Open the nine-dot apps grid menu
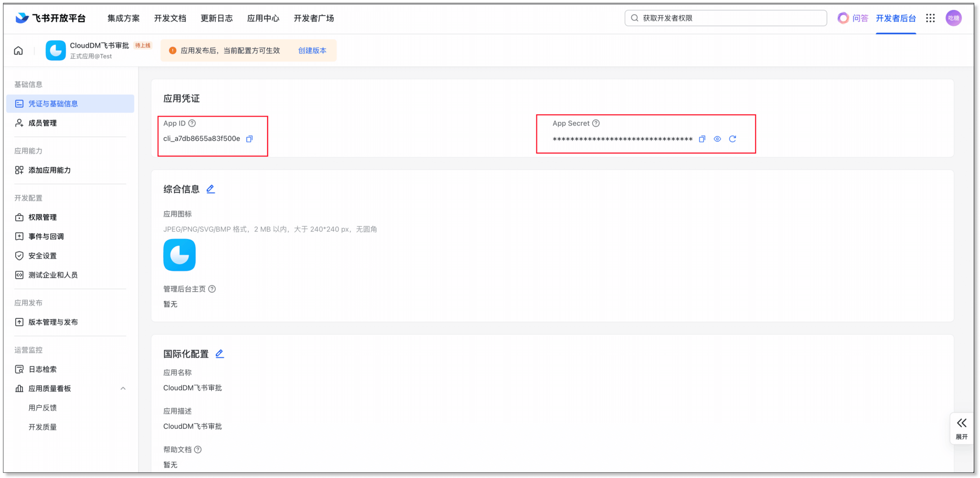This screenshot has height=478, width=980. coord(930,18)
